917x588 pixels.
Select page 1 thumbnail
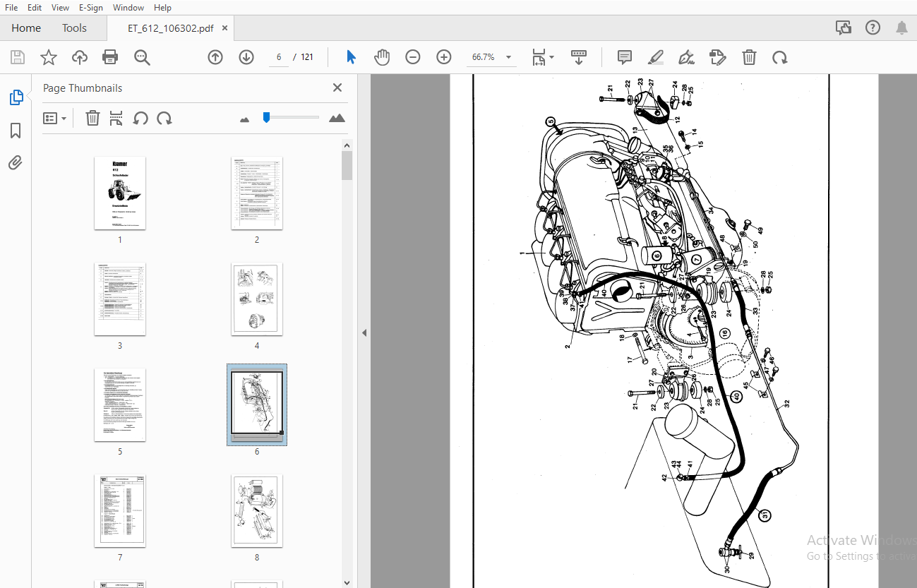[x=120, y=193]
